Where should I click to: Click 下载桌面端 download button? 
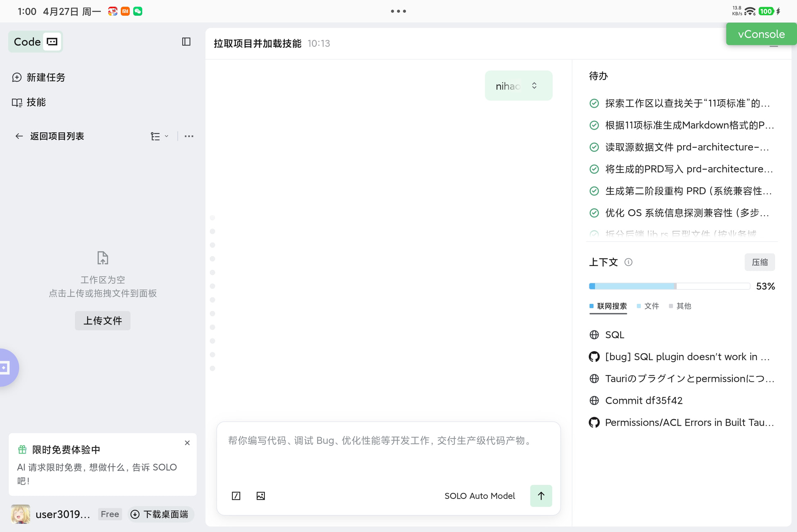click(x=160, y=514)
